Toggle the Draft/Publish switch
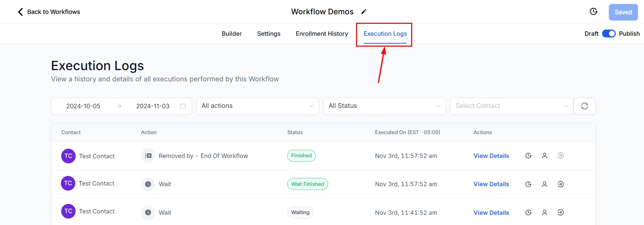The height and width of the screenshot is (225, 644). coord(609,34)
